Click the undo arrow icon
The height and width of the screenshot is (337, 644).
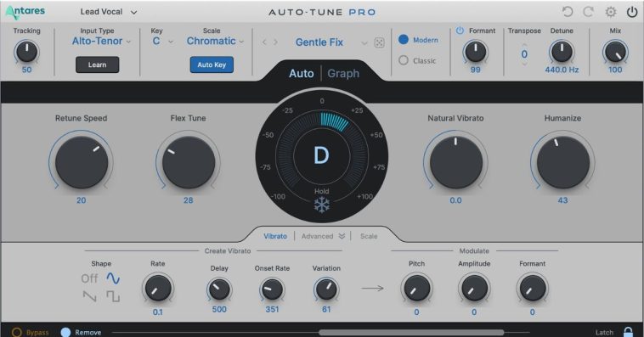tap(568, 12)
